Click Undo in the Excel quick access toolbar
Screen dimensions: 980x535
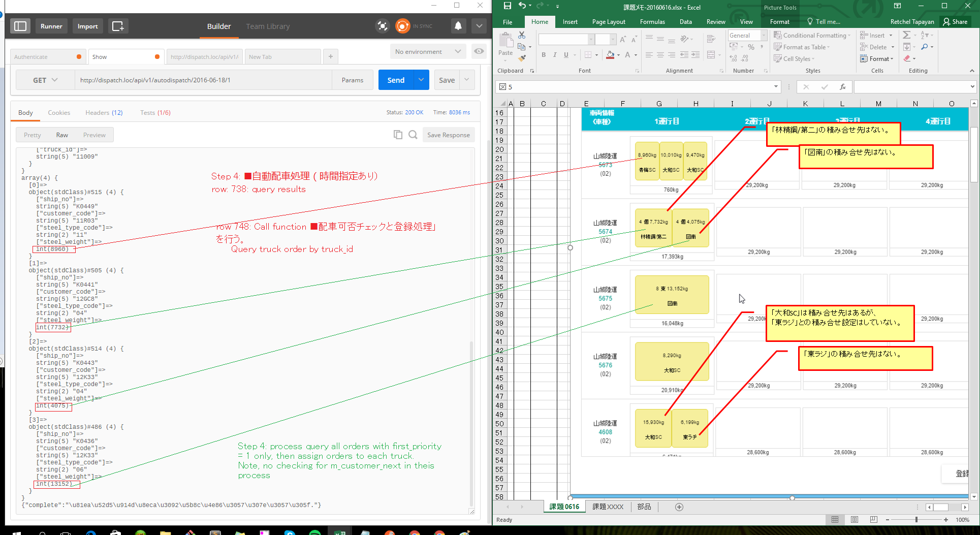pos(522,6)
